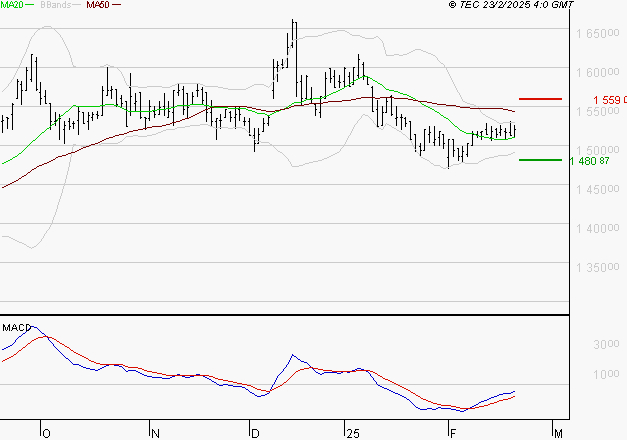627x440 pixels.
Task: Click the O month marker on time axis
Action: click(46, 434)
